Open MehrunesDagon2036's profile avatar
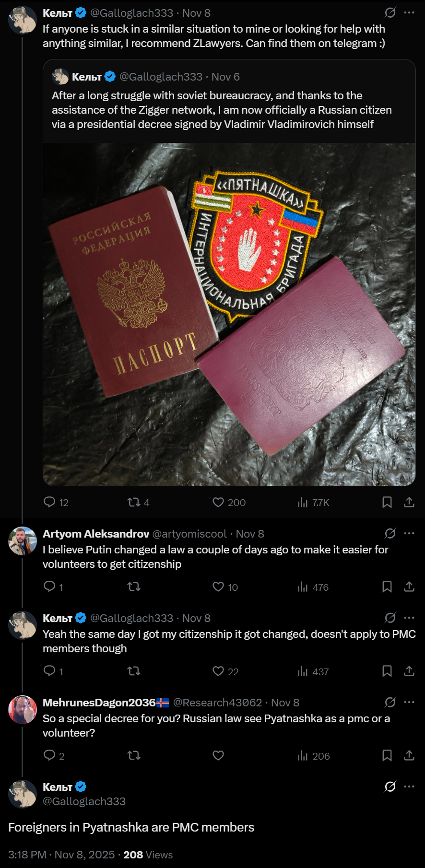Image resolution: width=425 pixels, height=868 pixels. click(23, 710)
